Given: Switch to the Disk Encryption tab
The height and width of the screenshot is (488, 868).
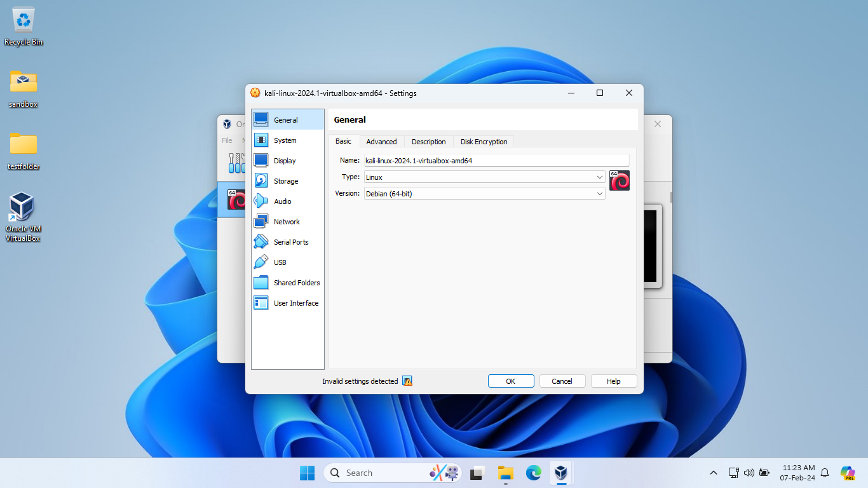Looking at the screenshot, I should [484, 142].
